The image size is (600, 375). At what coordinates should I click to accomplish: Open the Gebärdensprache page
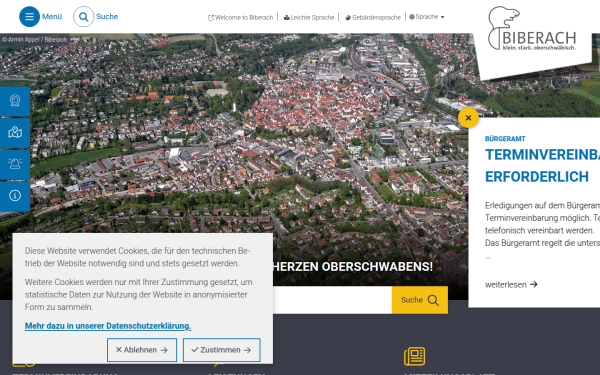(x=373, y=17)
